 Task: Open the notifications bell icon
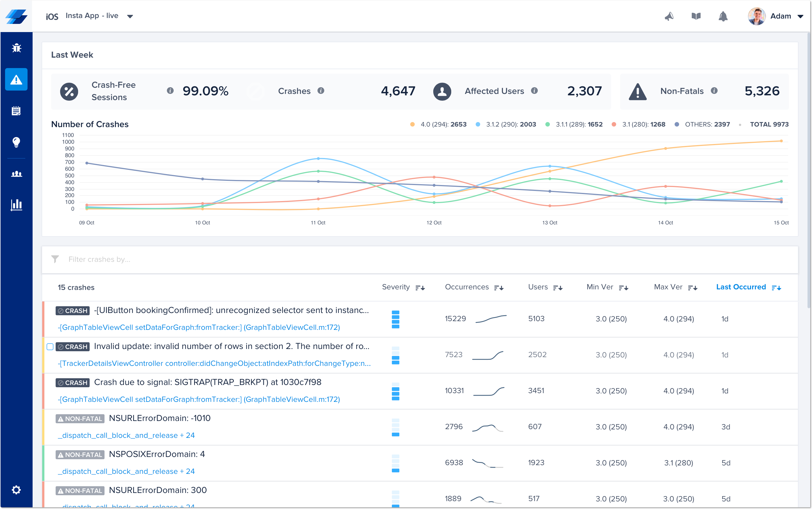coord(723,16)
